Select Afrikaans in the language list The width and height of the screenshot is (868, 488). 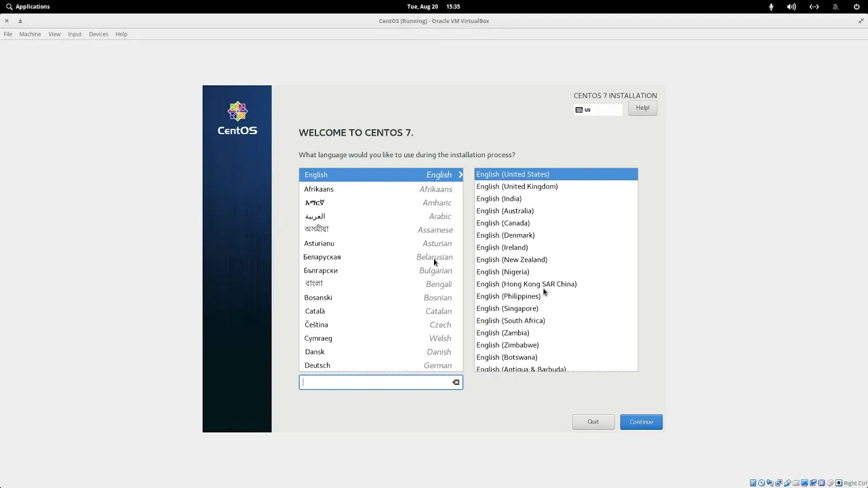point(381,189)
